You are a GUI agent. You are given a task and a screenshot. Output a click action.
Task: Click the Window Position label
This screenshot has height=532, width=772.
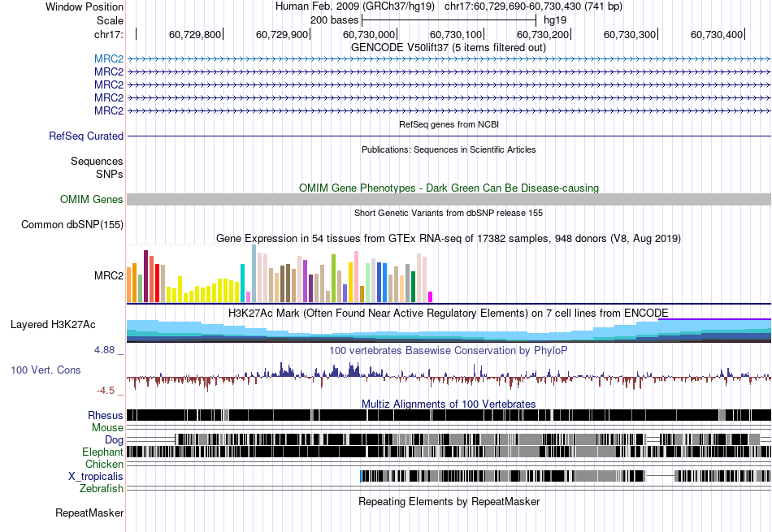(85, 6)
